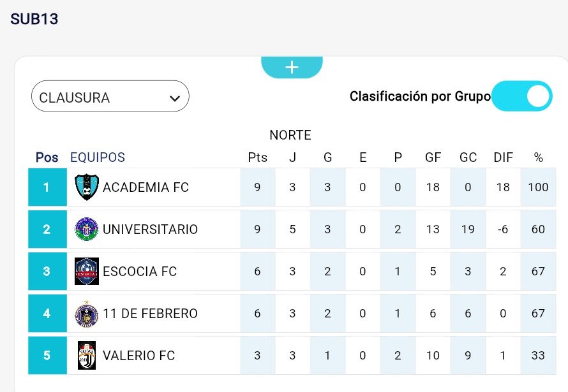Image resolution: width=568 pixels, height=392 pixels.
Task: Select the ACADEMIA FC team name
Action: pyautogui.click(x=146, y=187)
